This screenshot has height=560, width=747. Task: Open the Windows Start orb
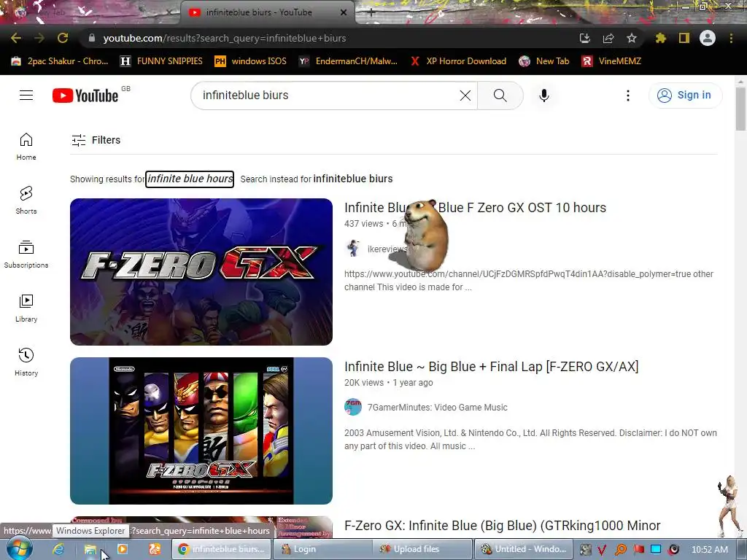[x=19, y=548]
